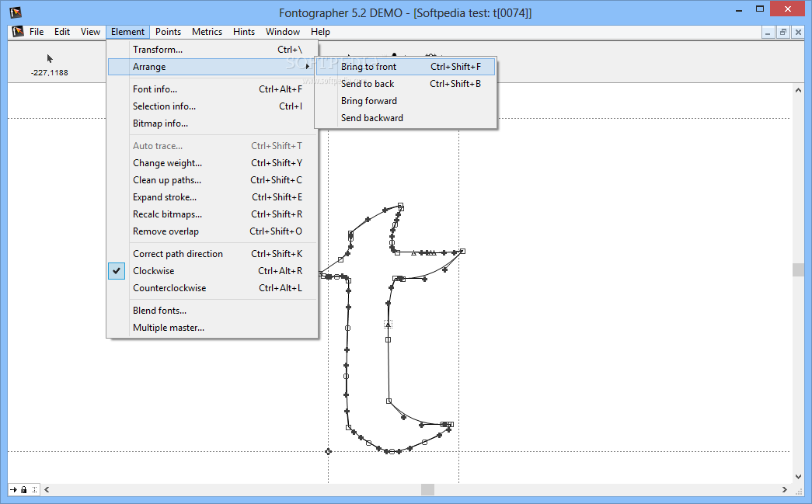812x504 pixels.
Task: Open the Hints menu
Action: tap(244, 32)
